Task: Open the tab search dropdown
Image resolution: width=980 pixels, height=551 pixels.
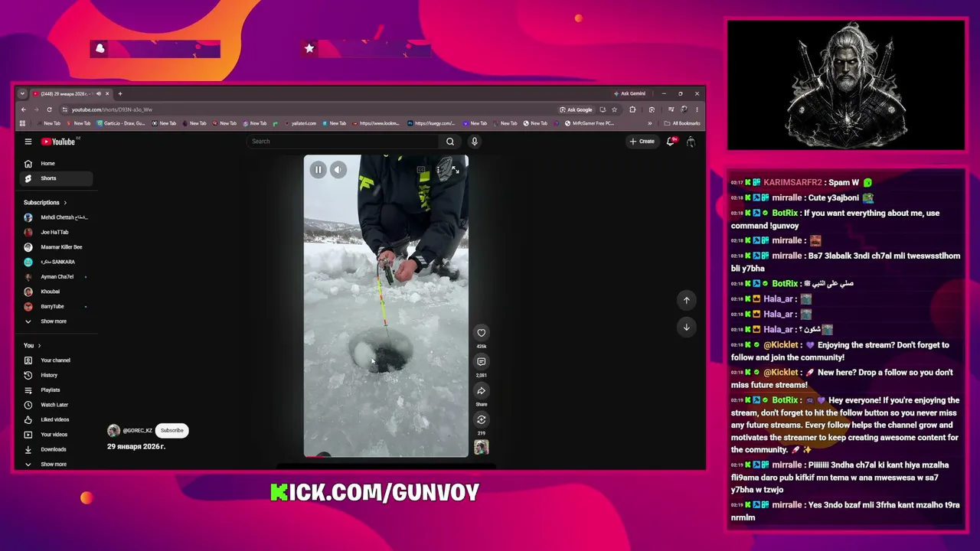Action: 22,93
